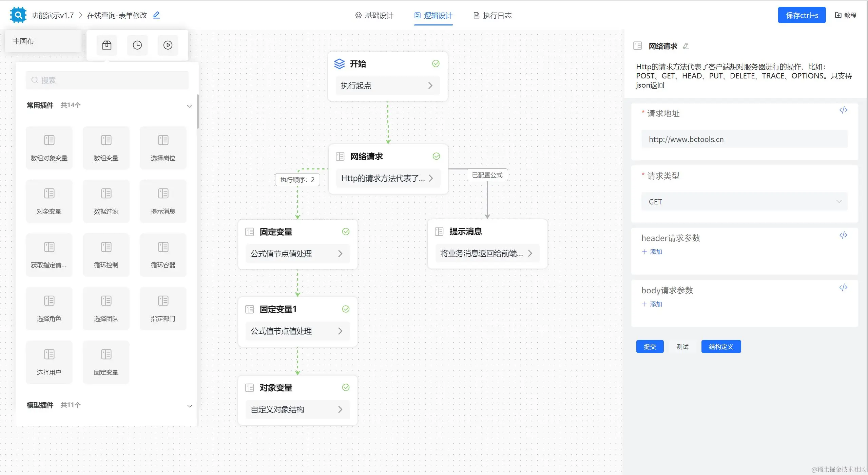Click the plugin box icon in canvas toolbar
The image size is (868, 475).
point(107,45)
